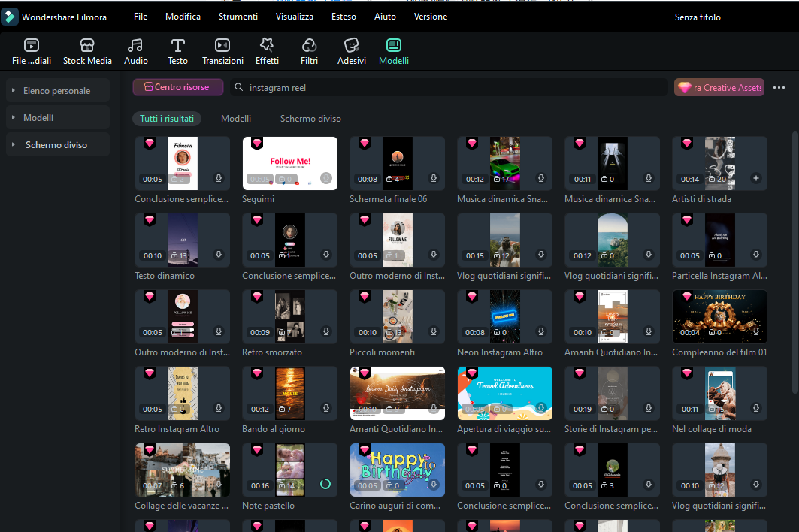Expand the Schermo diviso sidebar section

click(x=57, y=144)
